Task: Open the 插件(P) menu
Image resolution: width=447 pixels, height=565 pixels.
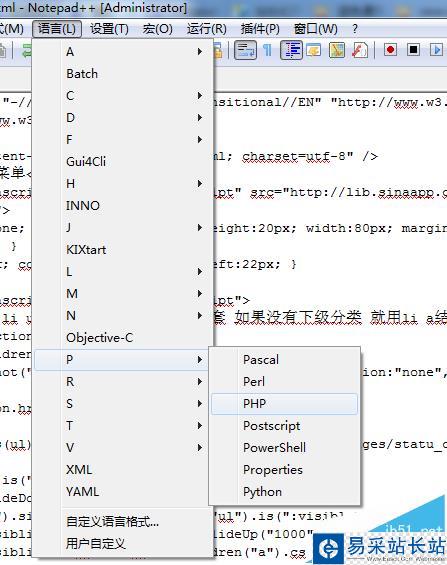Action: tap(260, 28)
